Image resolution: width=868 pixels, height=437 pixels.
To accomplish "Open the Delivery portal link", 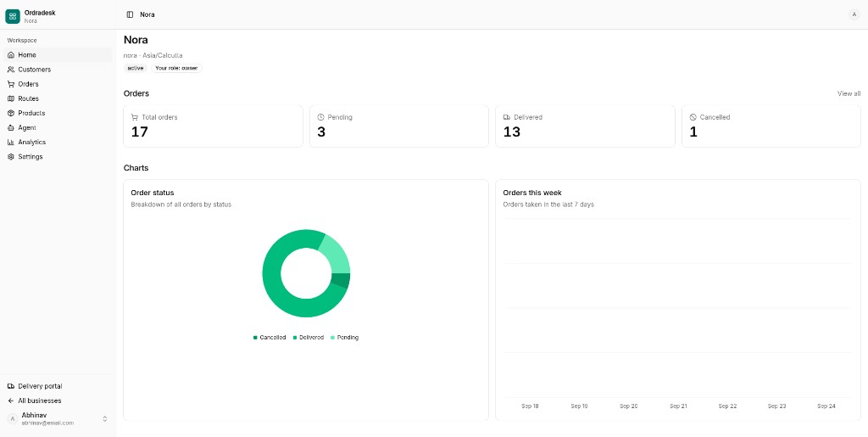I will tap(58, 386).
